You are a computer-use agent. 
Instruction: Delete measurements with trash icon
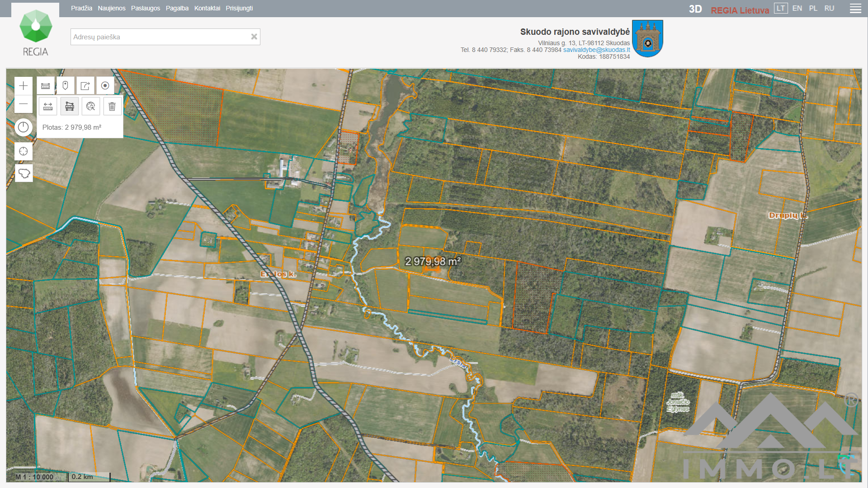point(112,107)
